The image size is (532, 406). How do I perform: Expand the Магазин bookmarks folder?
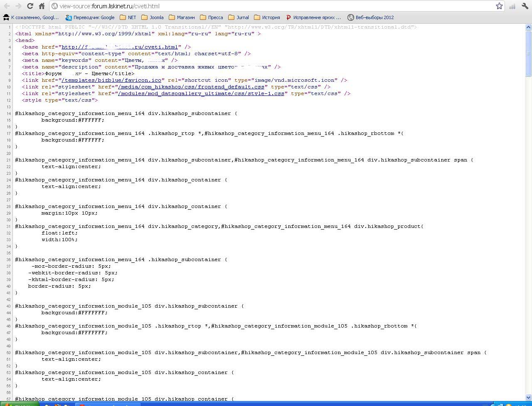(x=182, y=17)
